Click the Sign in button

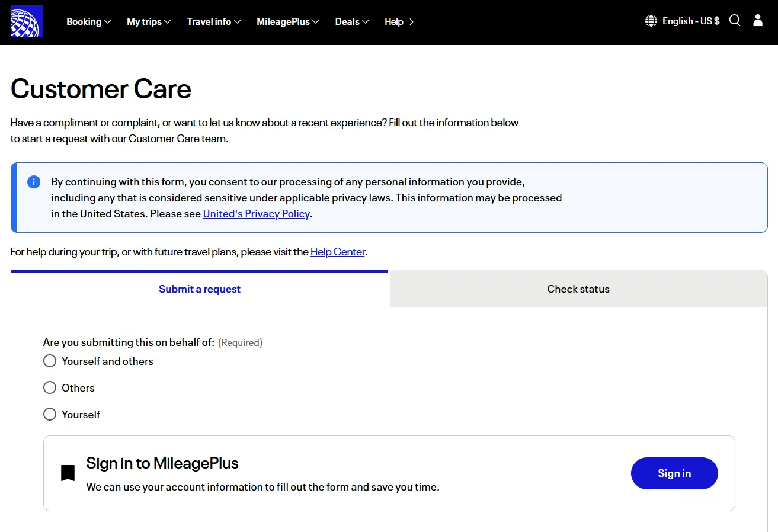pos(674,473)
